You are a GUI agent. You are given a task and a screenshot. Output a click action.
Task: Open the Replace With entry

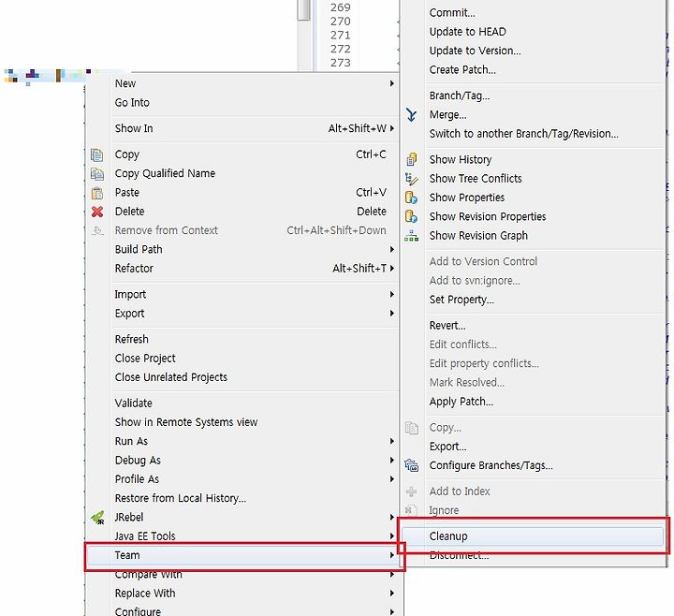tap(145, 594)
